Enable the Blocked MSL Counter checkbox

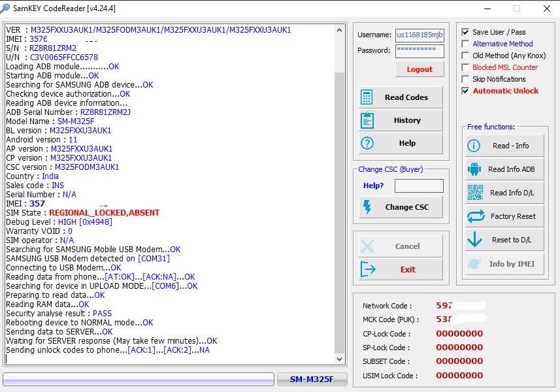(465, 67)
